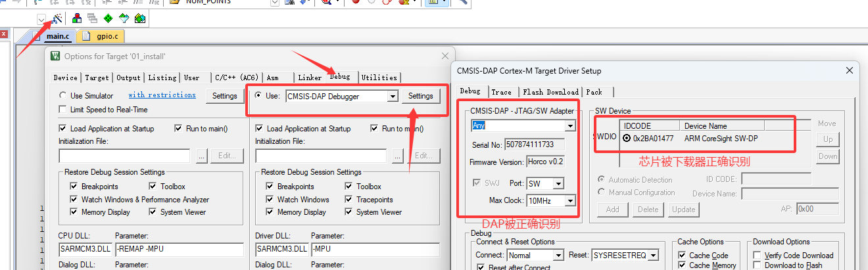Open the Pack Installer icon
The height and width of the screenshot is (270, 868).
(140, 18)
